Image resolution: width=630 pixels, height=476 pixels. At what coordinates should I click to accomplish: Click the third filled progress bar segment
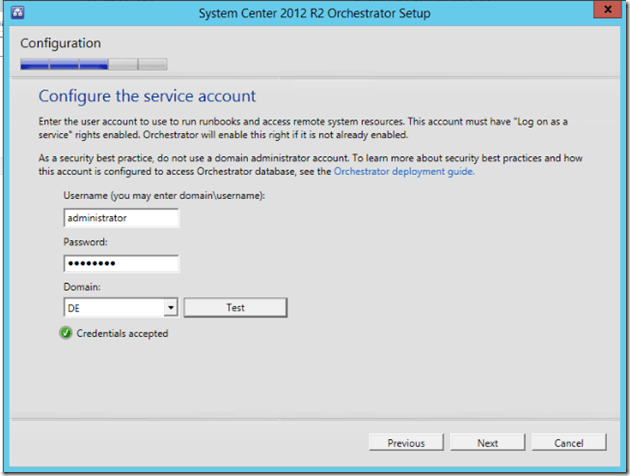pos(93,65)
